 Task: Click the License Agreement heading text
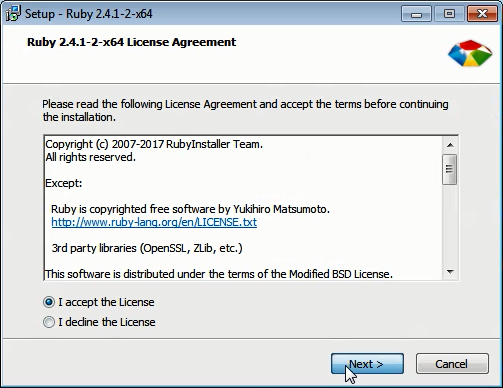tap(131, 42)
